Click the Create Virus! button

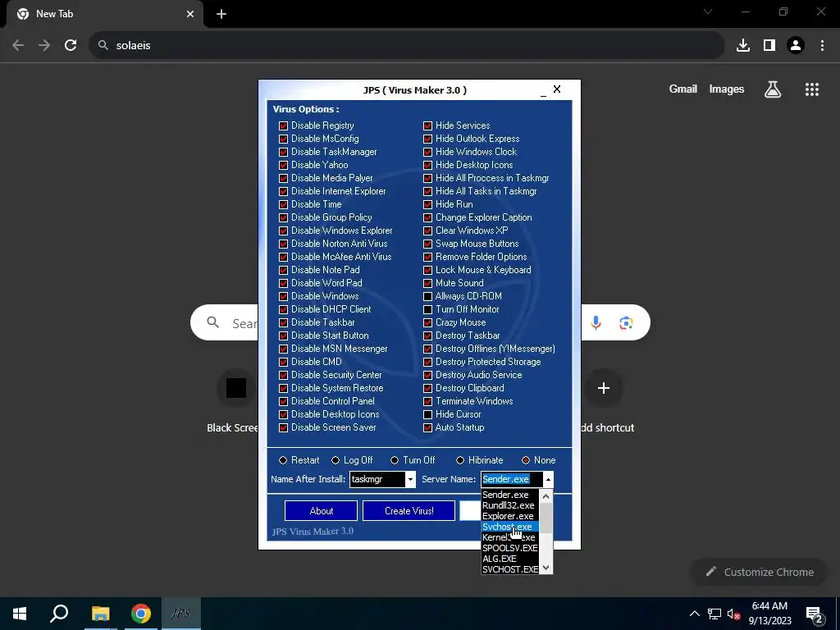[x=409, y=511]
